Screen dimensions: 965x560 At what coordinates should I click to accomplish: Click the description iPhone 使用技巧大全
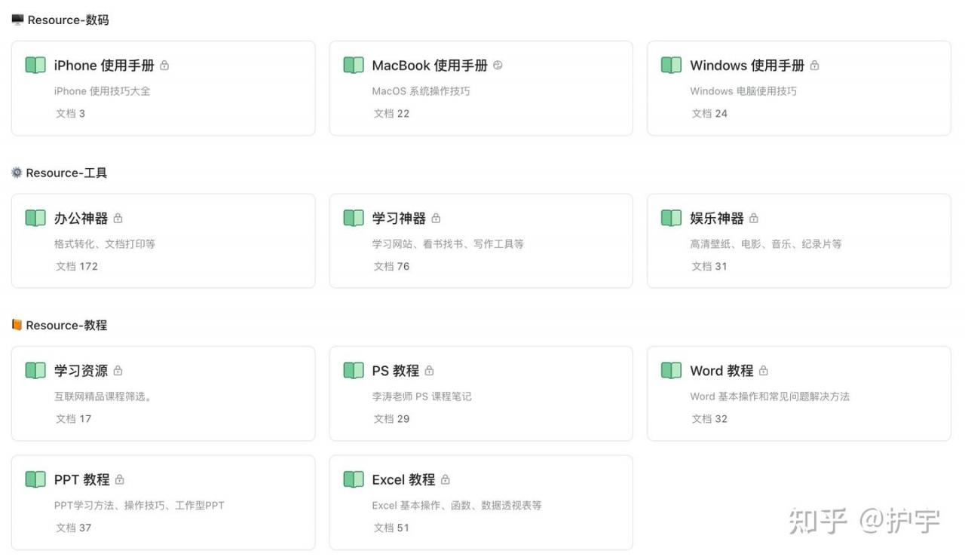(103, 91)
